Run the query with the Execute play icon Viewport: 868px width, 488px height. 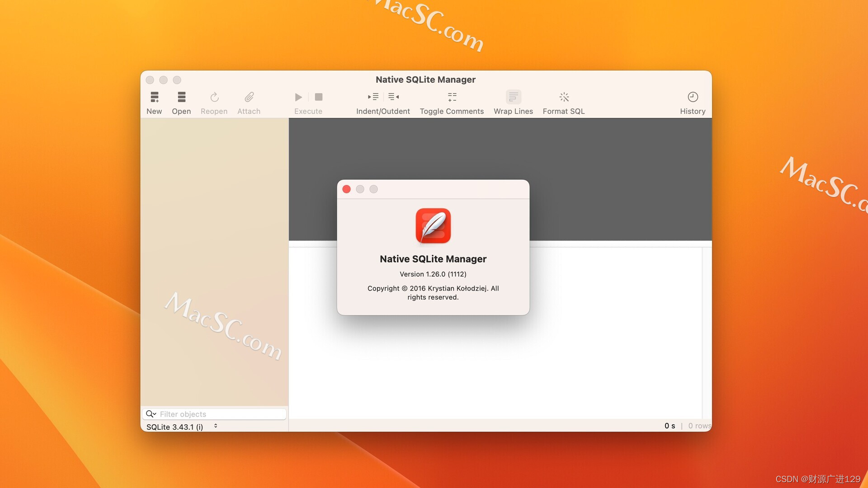[x=298, y=97]
